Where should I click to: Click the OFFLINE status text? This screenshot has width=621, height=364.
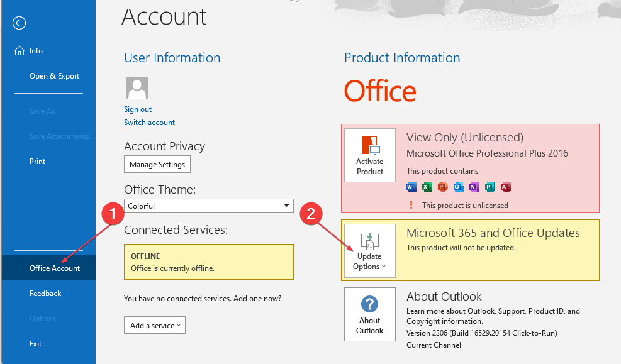pos(145,256)
